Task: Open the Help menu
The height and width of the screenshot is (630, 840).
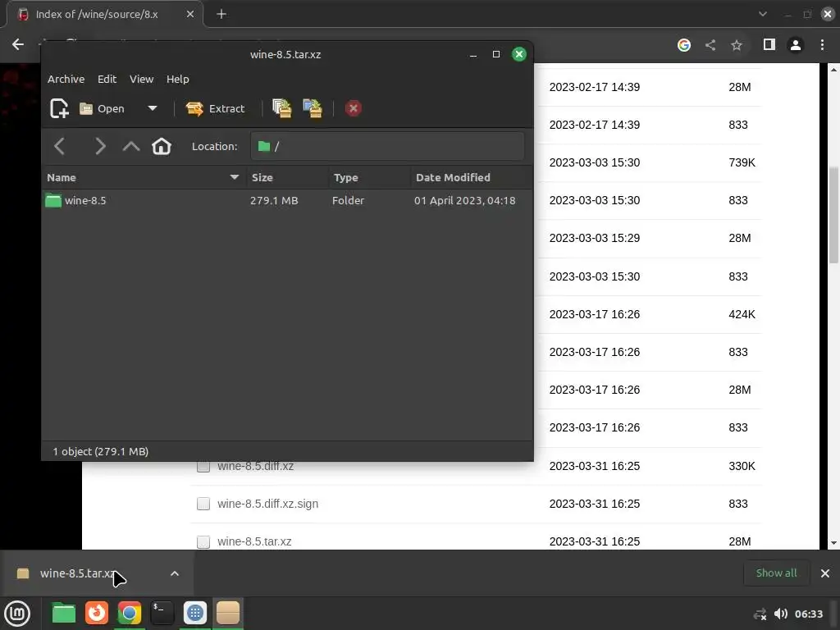Action: pyautogui.click(x=178, y=80)
